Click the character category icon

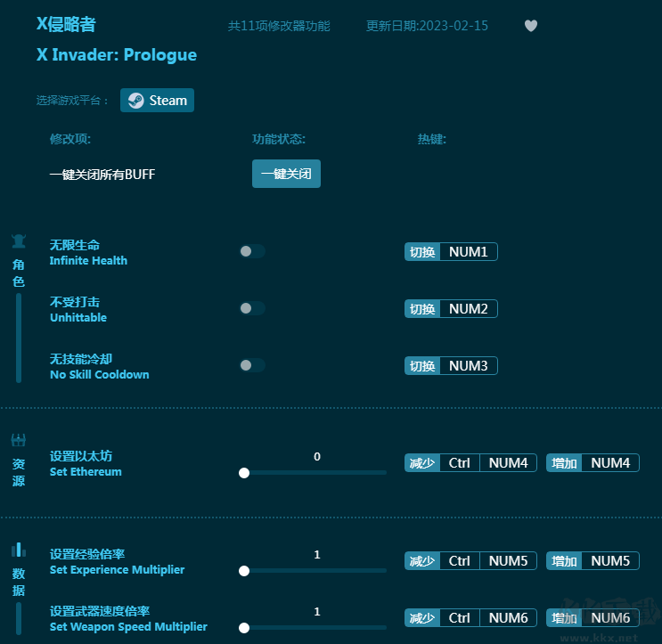coord(19,241)
